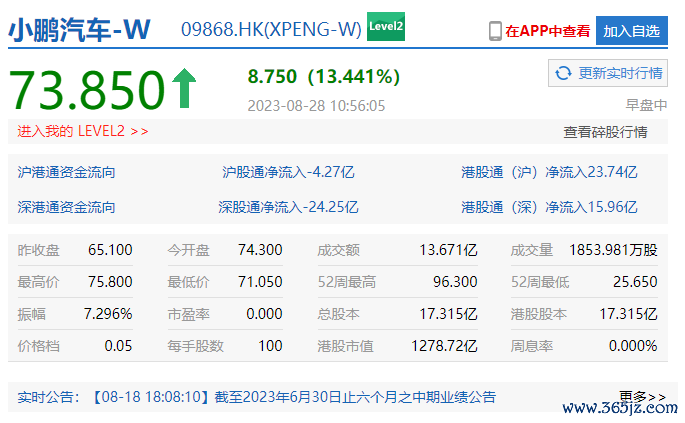Click 52周最高 value 96.300
Viewport: 685px width, 423px height.
(455, 282)
